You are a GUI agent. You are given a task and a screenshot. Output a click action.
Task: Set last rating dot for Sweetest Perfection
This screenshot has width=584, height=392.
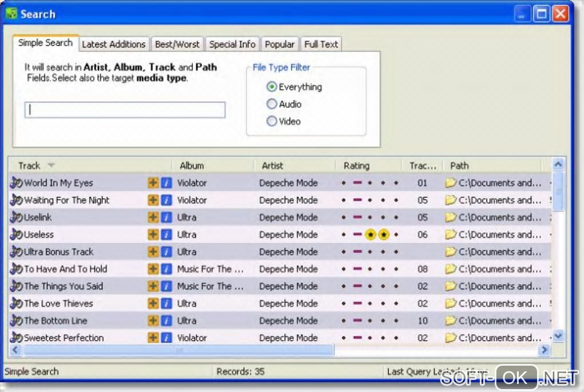point(396,338)
